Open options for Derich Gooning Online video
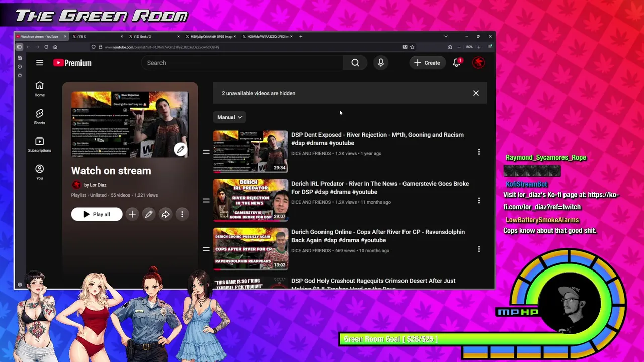This screenshot has height=362, width=644. 479,249
